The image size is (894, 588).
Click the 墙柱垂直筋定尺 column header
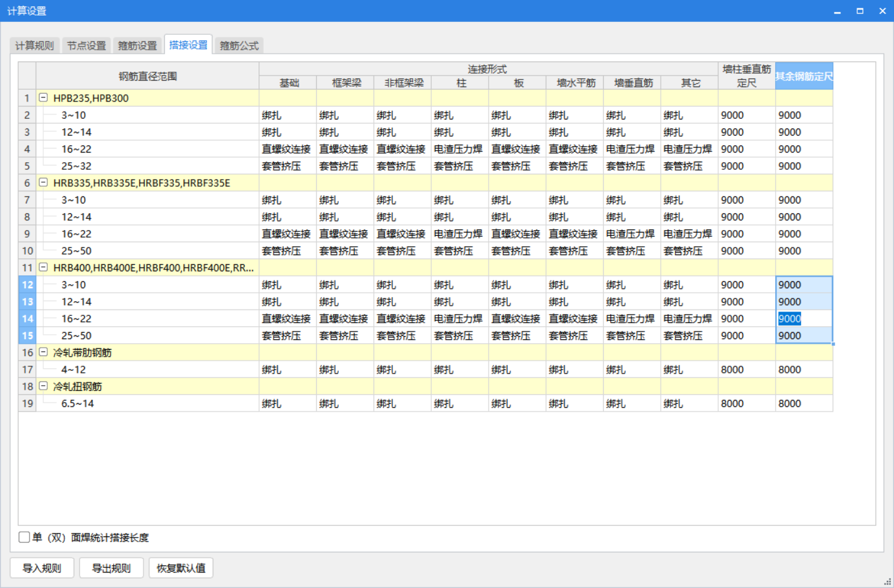pyautogui.click(x=747, y=76)
